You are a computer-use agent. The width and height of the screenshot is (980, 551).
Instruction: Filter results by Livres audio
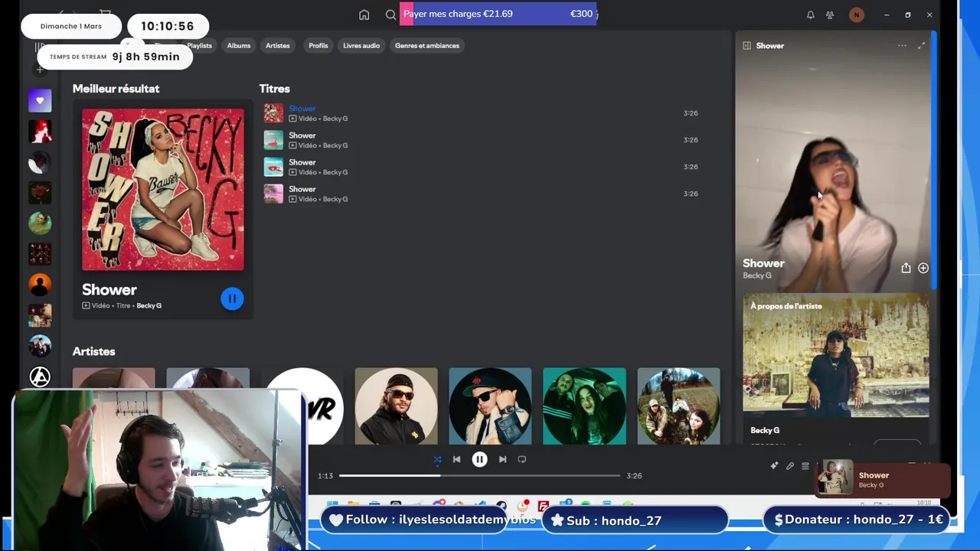coord(361,46)
